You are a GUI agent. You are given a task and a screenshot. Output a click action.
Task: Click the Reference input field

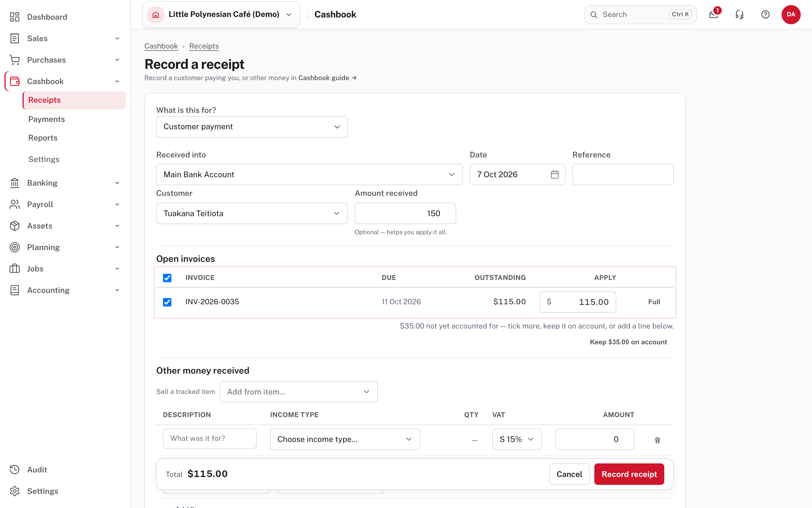[623, 174]
